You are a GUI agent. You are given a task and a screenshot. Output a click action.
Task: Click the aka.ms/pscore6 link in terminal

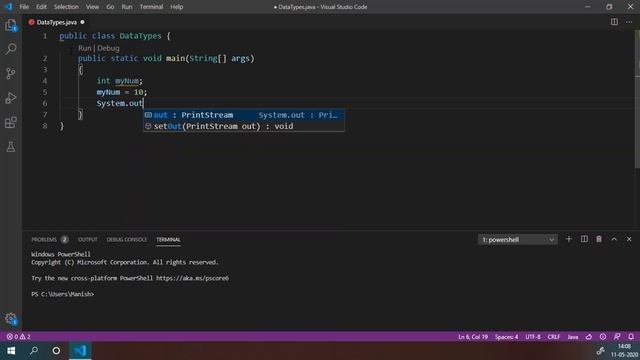point(192,278)
